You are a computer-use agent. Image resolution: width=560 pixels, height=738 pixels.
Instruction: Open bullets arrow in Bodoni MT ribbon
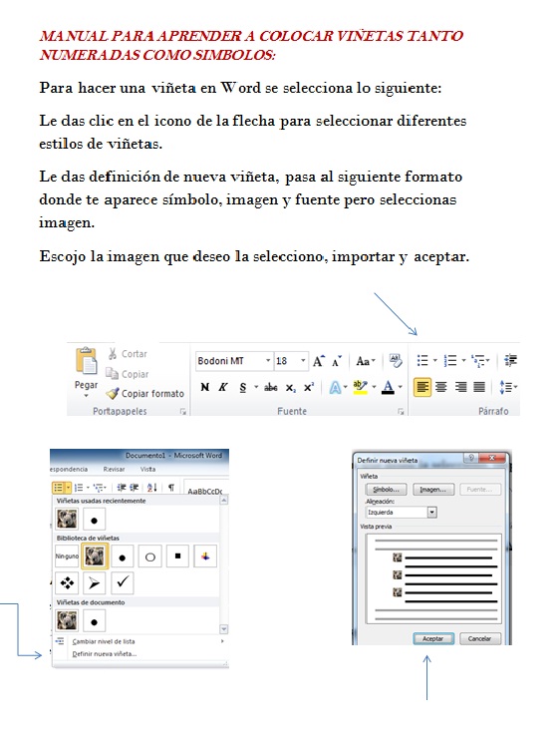click(x=434, y=361)
